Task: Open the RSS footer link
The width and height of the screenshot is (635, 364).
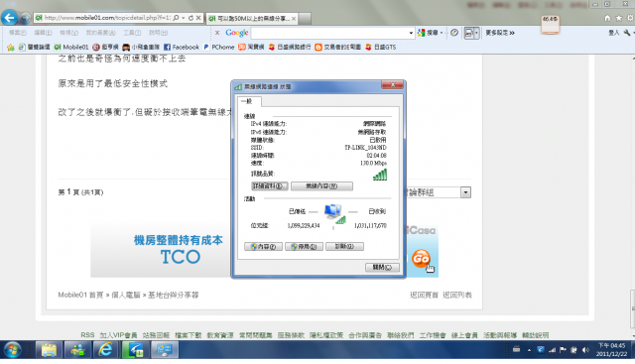Action: [x=87, y=335]
